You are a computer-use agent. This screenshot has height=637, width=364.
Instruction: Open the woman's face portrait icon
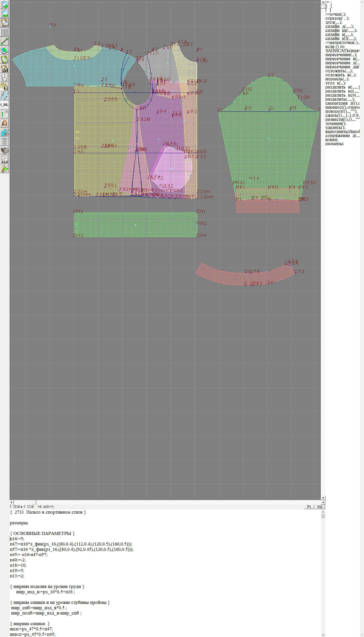tap(5, 123)
